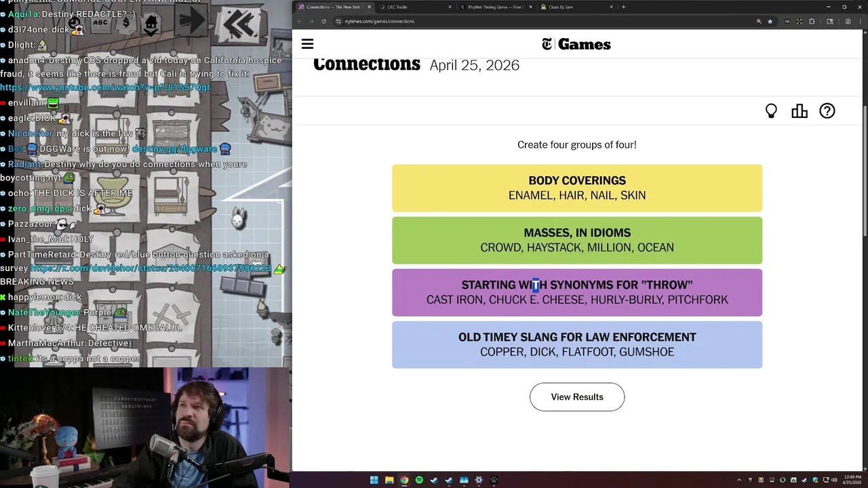The width and height of the screenshot is (868, 488).
Task: Close the OEC Tradle tab
Action: (450, 7)
